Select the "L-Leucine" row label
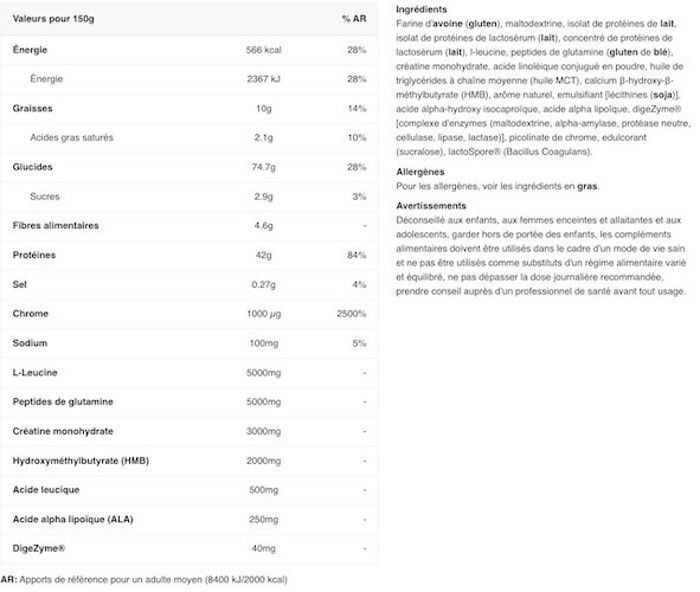Viewport: 700px width, 592px height. (x=35, y=373)
